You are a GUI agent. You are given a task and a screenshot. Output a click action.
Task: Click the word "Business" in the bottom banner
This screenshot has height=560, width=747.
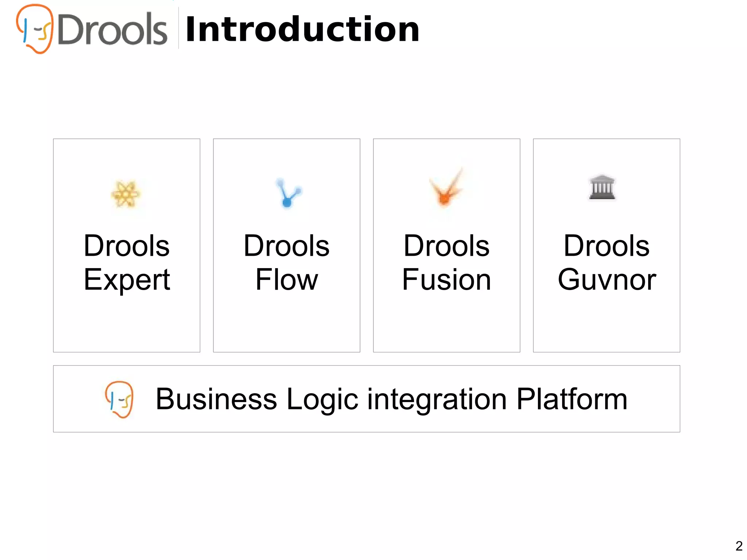(216, 399)
